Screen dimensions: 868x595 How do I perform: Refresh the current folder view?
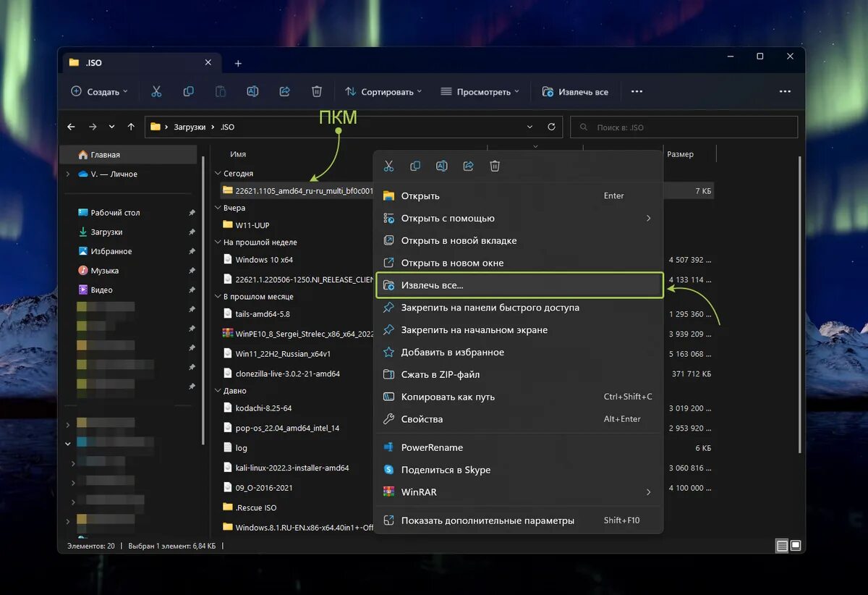[x=551, y=127]
